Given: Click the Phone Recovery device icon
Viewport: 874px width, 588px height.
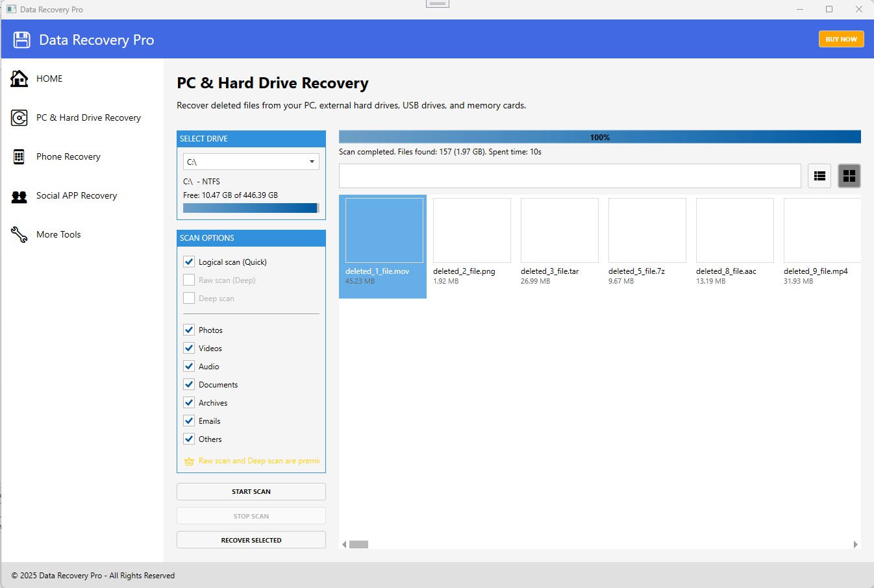Looking at the screenshot, I should tap(19, 156).
